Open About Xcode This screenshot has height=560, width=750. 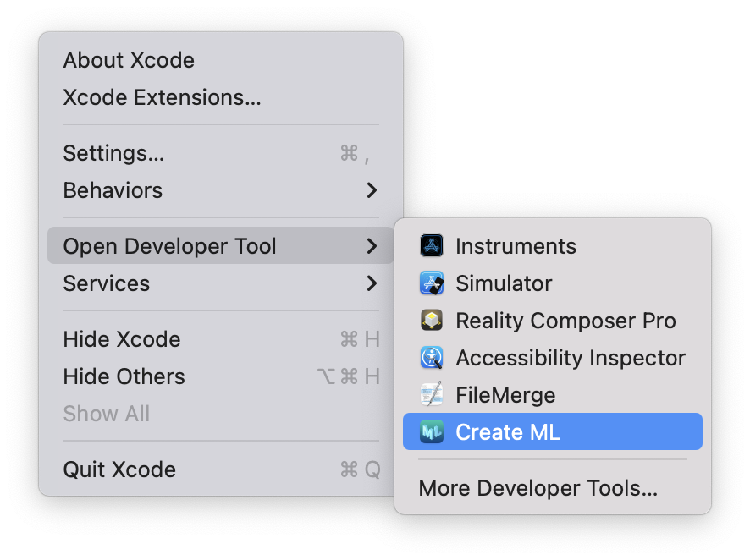tap(129, 60)
